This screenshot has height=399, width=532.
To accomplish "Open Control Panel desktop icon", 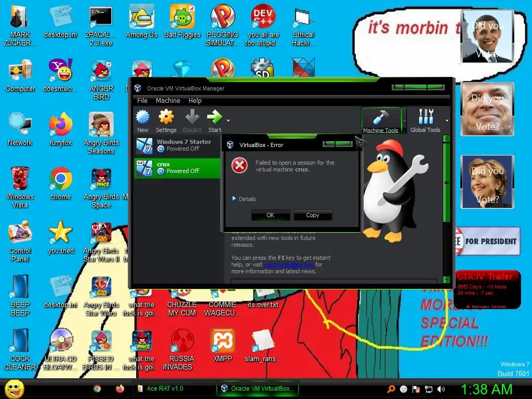I will tap(20, 242).
